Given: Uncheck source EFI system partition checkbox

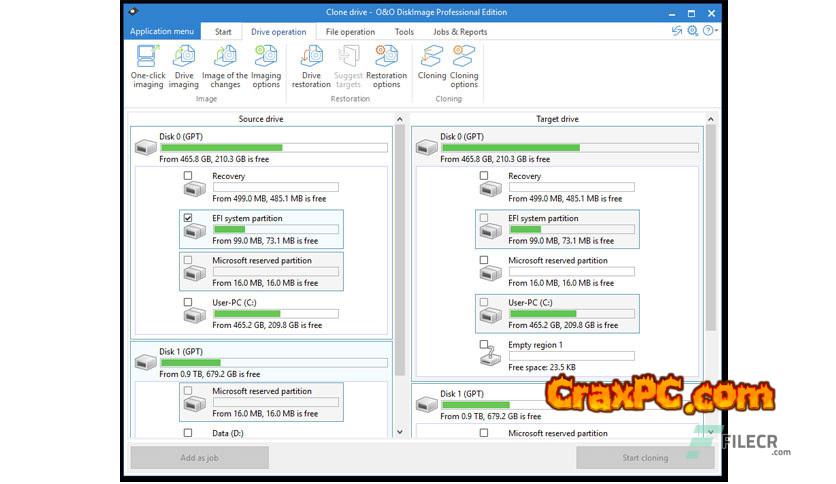Looking at the screenshot, I should pos(188,218).
